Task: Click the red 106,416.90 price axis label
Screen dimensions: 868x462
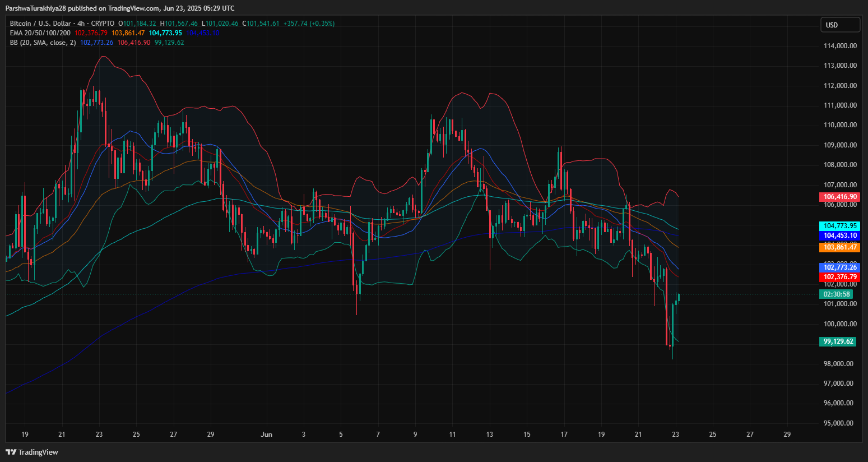Action: tap(839, 197)
